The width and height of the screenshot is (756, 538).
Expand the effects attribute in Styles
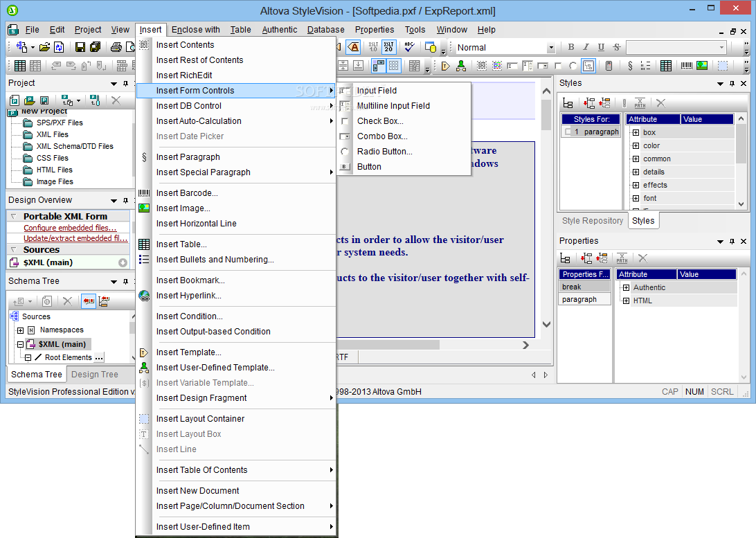[x=636, y=185]
